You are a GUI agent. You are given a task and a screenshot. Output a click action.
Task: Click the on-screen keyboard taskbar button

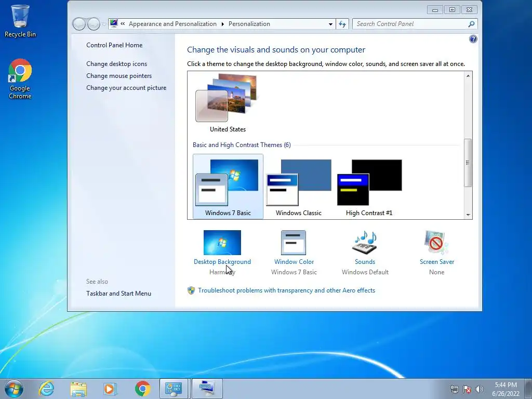tap(207, 389)
